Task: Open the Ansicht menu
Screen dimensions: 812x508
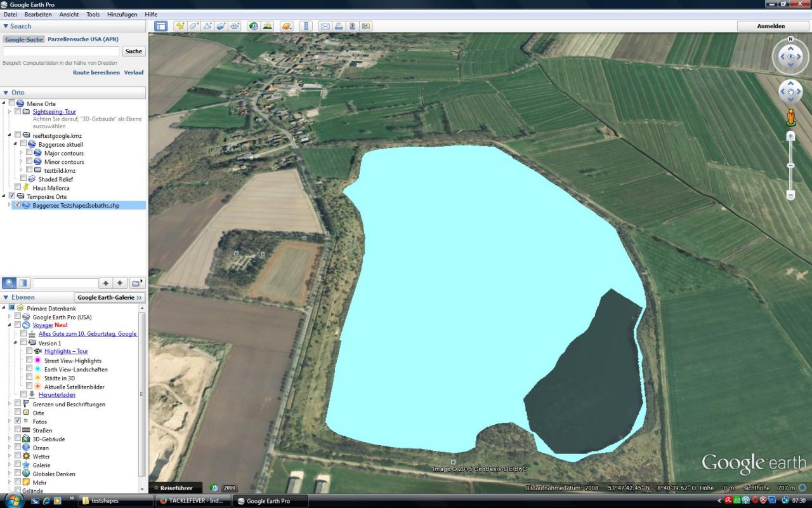Action: pyautogui.click(x=69, y=14)
